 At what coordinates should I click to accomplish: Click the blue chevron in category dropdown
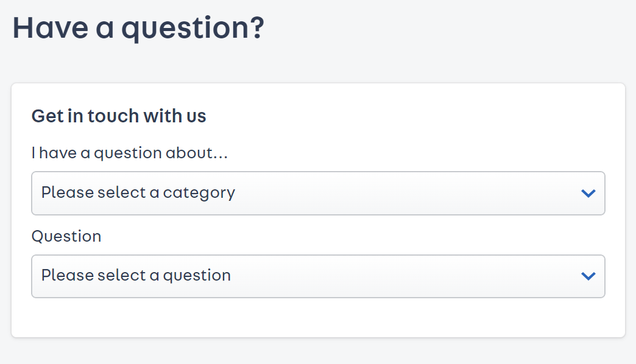point(588,194)
